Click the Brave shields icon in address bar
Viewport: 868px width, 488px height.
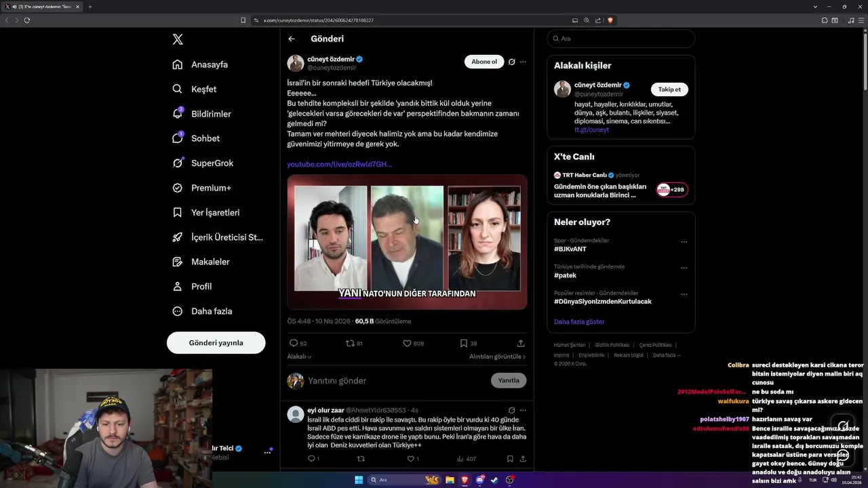[610, 20]
